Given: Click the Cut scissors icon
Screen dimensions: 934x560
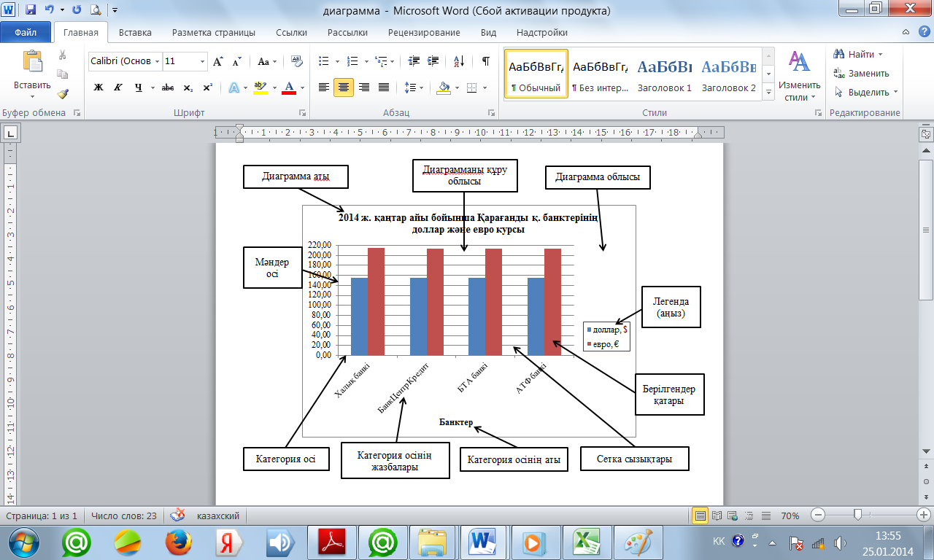Looking at the screenshot, I should tap(63, 55).
